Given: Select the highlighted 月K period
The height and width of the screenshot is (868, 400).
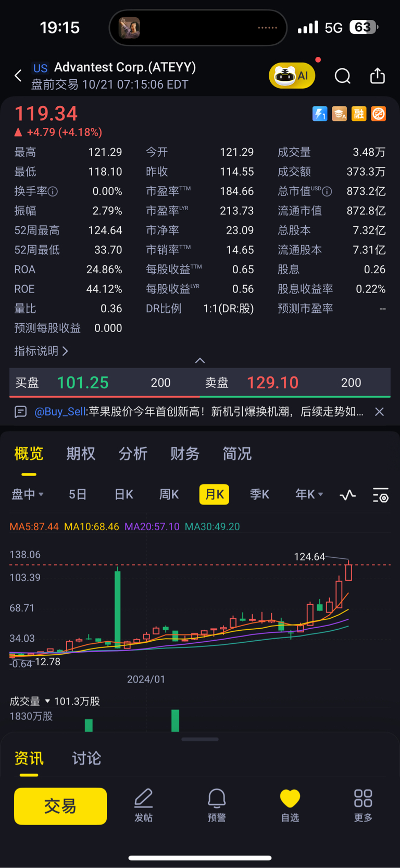Looking at the screenshot, I should click(x=215, y=494).
